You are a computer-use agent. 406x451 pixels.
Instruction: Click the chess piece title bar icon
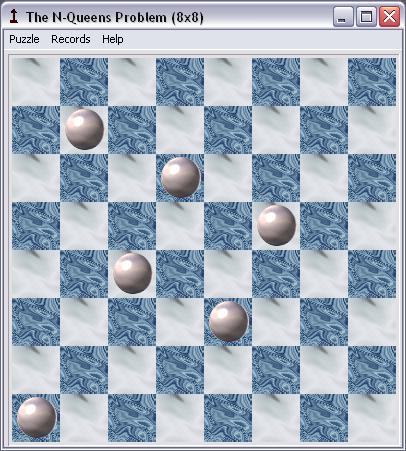tap(14, 17)
